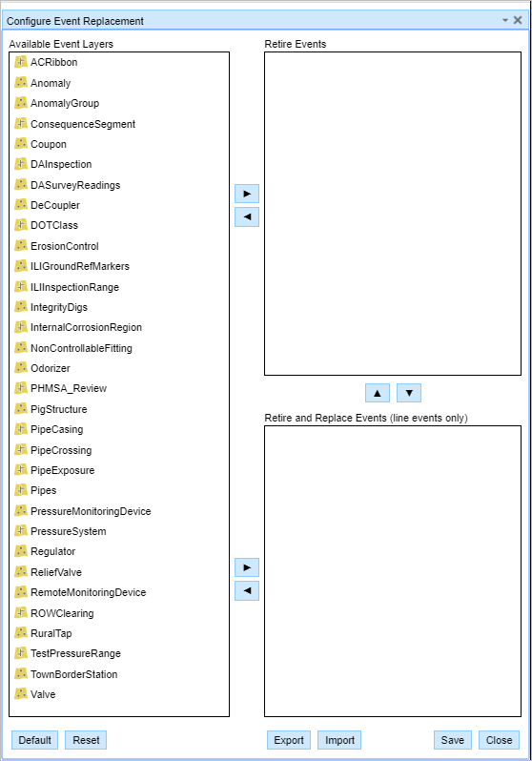
Task: Click the PHMSA_Review layer icon
Action: (x=20, y=388)
